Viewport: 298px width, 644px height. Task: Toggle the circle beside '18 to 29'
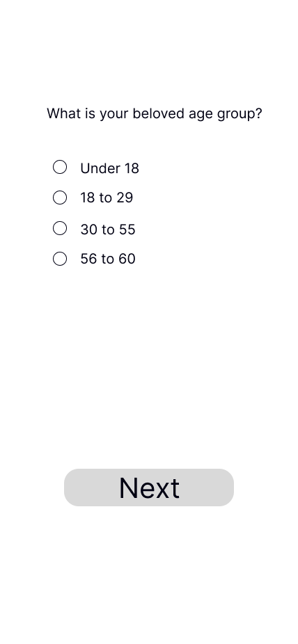(x=60, y=198)
